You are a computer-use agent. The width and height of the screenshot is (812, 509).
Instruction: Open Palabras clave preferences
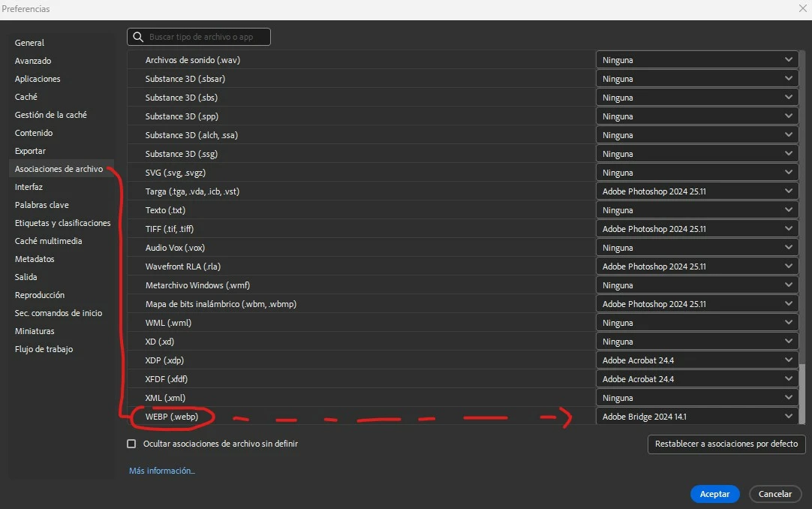[41, 205]
